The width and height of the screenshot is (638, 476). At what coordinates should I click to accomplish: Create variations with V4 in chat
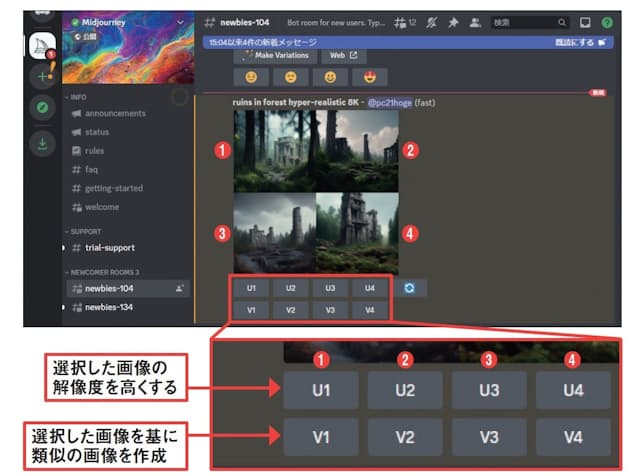point(369,310)
